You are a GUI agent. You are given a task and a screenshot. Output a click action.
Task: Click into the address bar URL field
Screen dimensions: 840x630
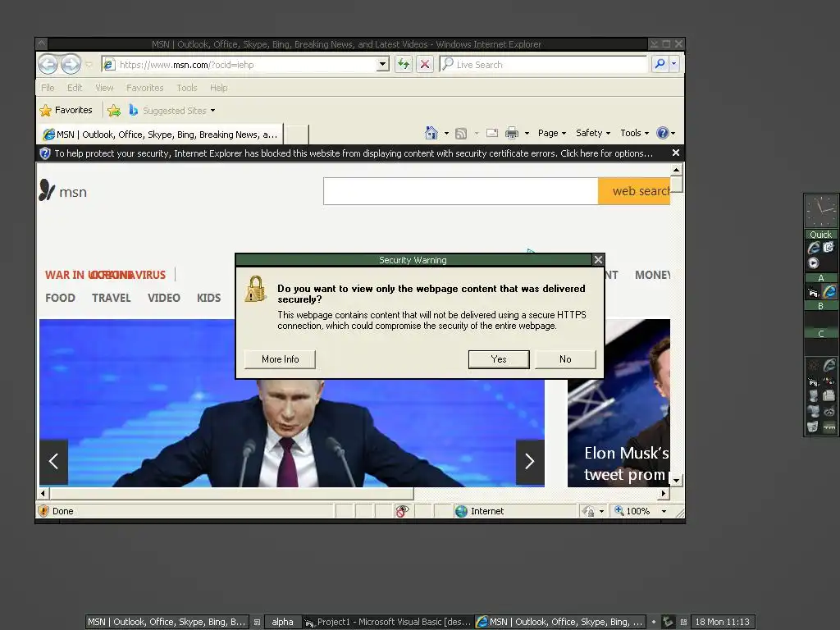click(246, 65)
